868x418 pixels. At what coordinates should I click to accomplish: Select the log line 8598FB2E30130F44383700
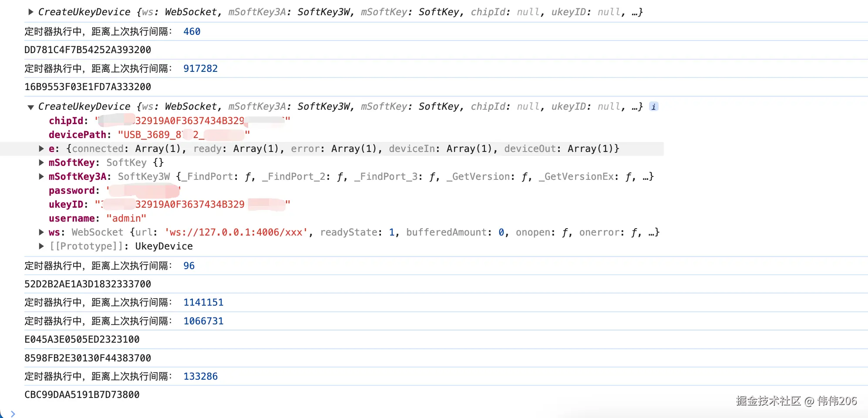point(88,358)
